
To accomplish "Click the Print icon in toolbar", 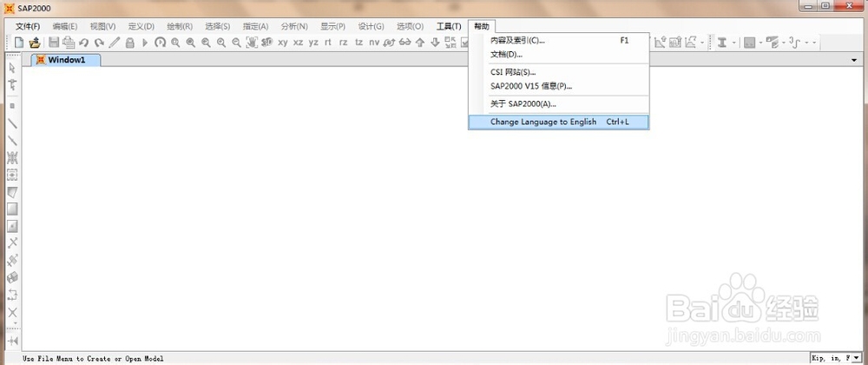I will (x=69, y=42).
